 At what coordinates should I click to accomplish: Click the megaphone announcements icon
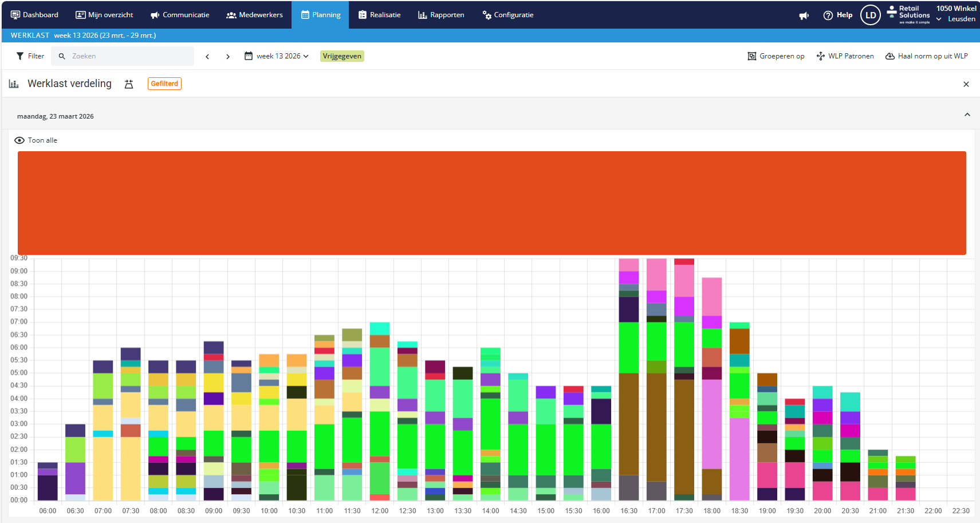(x=804, y=15)
